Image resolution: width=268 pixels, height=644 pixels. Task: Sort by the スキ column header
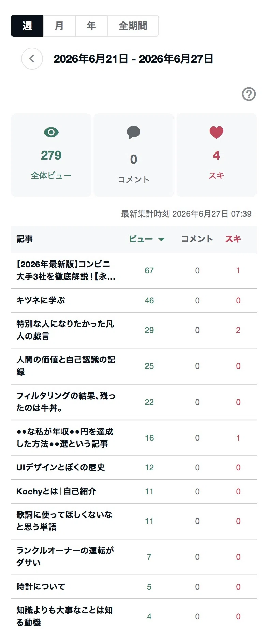(x=233, y=239)
